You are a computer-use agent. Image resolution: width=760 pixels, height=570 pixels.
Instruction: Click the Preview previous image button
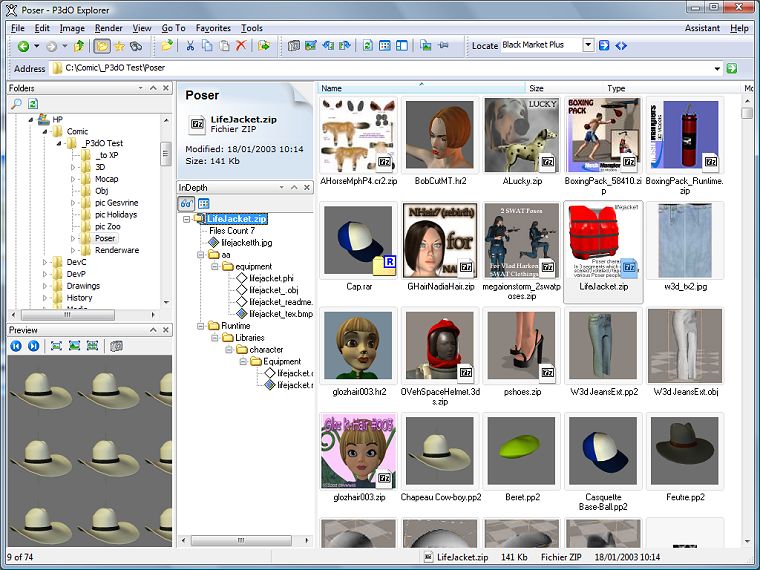coord(16,346)
